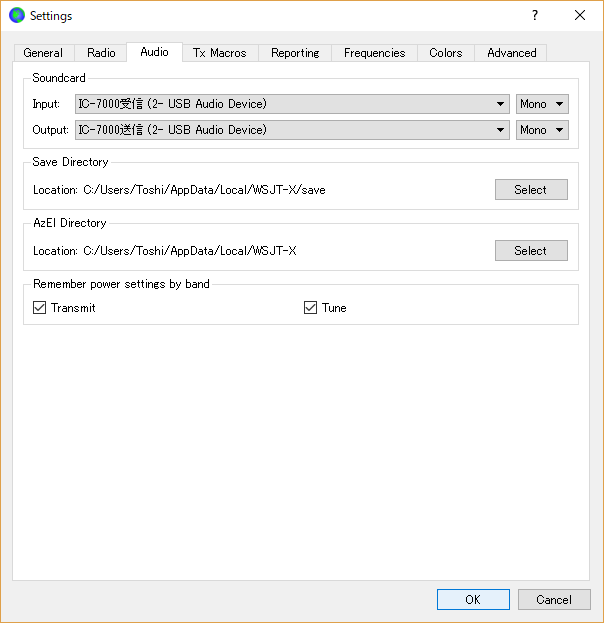Expand the Output channel Mono dropdown

(542, 130)
